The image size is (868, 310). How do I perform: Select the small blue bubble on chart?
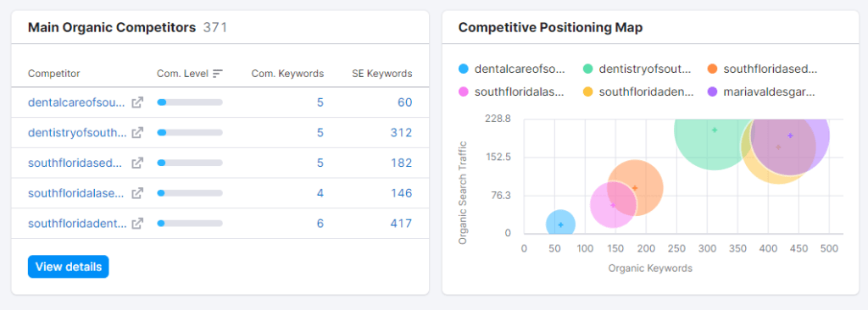tap(560, 224)
